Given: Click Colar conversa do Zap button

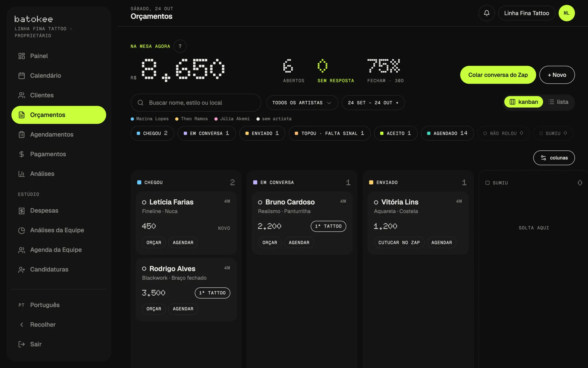Looking at the screenshot, I should (498, 75).
